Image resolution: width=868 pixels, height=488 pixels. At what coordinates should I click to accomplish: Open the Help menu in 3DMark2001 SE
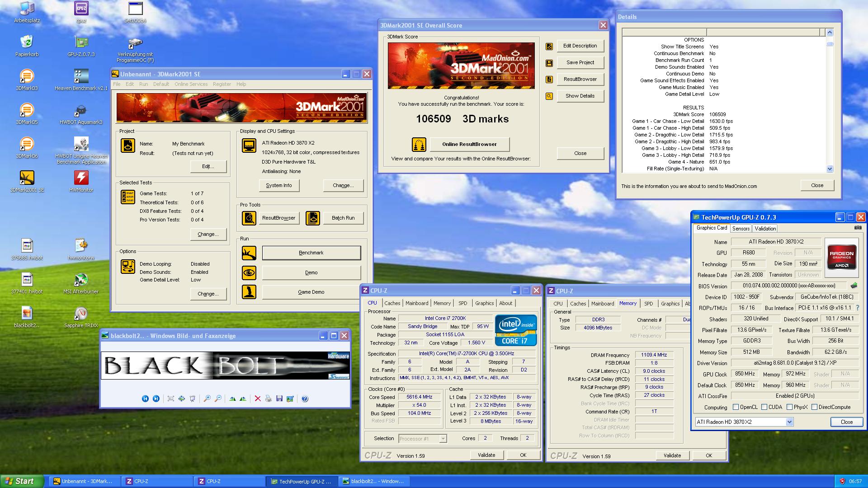click(x=241, y=84)
